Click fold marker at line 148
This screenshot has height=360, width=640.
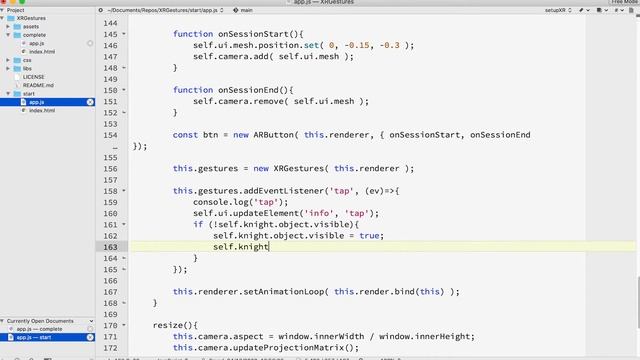[x=124, y=68]
